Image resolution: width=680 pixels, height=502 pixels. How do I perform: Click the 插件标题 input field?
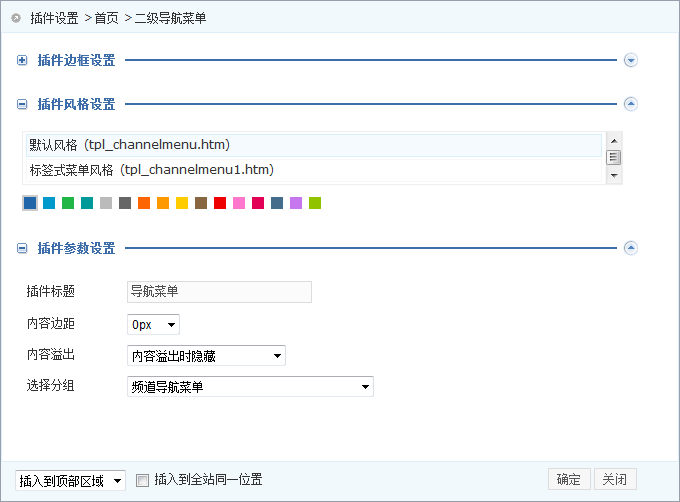(219, 292)
